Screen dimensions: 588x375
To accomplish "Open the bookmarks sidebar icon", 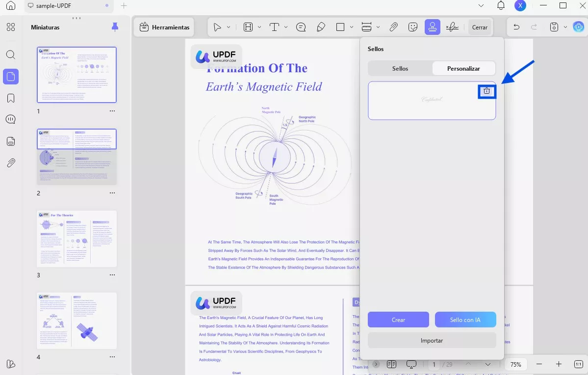I will coord(11,98).
